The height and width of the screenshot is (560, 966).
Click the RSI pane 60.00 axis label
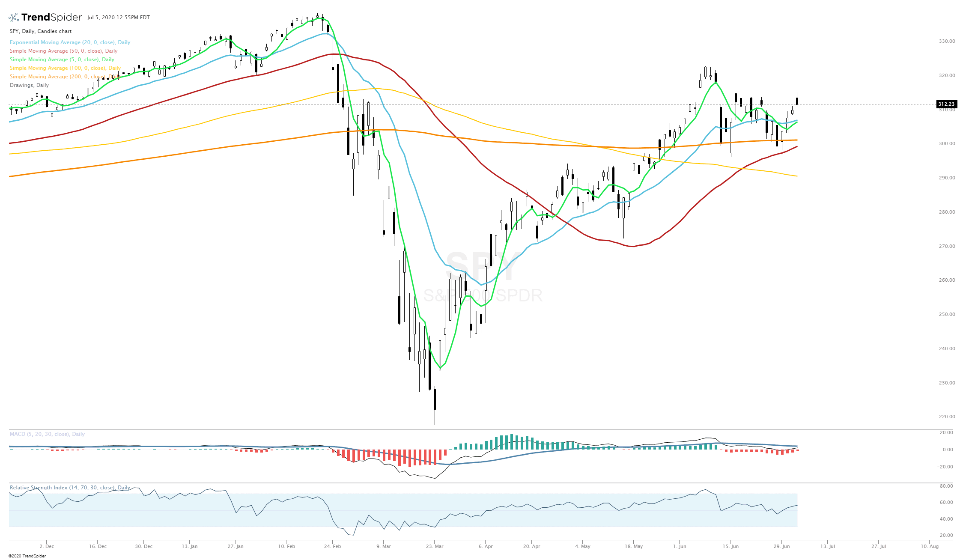click(x=947, y=502)
